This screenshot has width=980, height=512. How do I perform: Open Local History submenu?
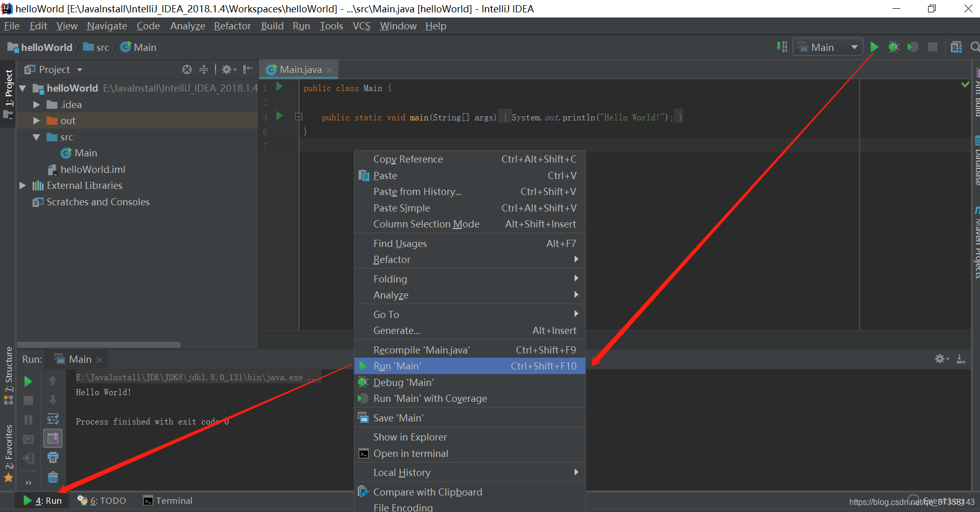coord(470,472)
